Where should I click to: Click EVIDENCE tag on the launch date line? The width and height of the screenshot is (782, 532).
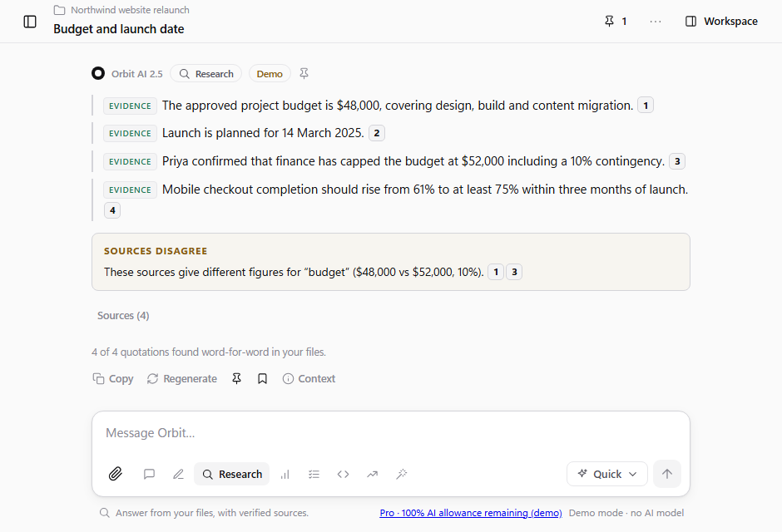130,134
